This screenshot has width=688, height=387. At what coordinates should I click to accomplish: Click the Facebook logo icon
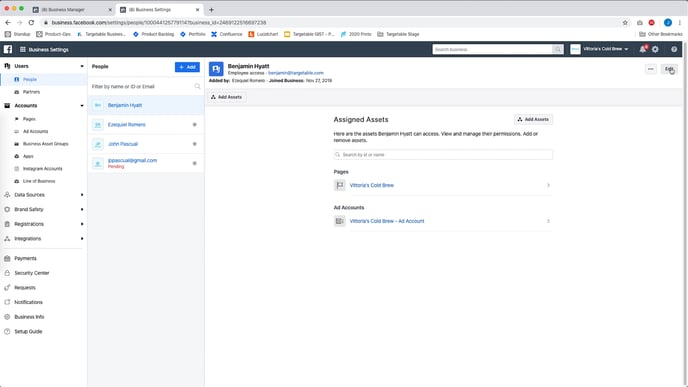[x=8, y=50]
